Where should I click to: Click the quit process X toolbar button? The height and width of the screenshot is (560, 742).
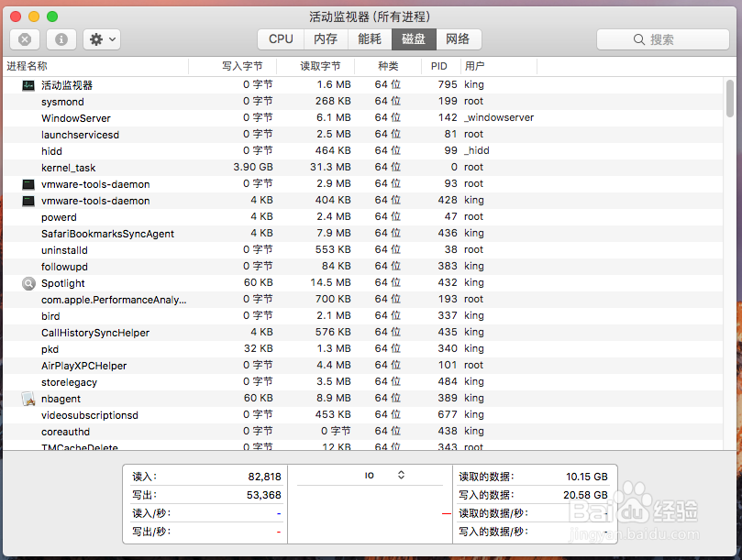click(x=25, y=39)
